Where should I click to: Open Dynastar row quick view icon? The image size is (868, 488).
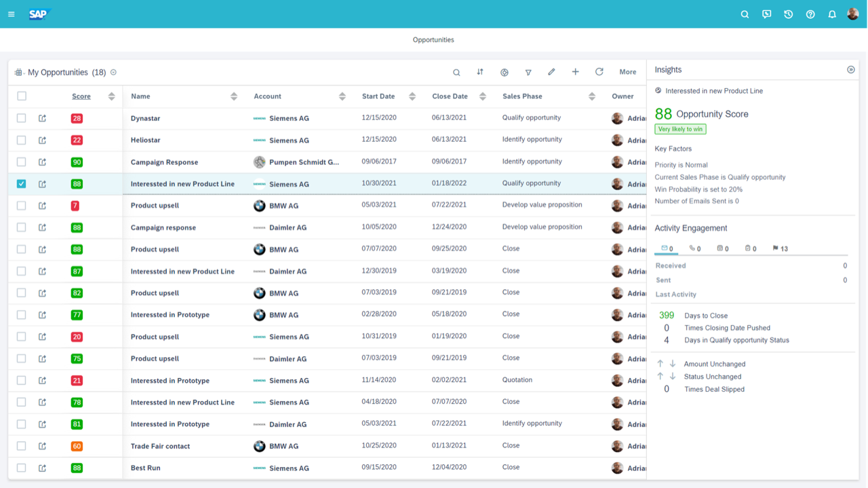click(42, 118)
